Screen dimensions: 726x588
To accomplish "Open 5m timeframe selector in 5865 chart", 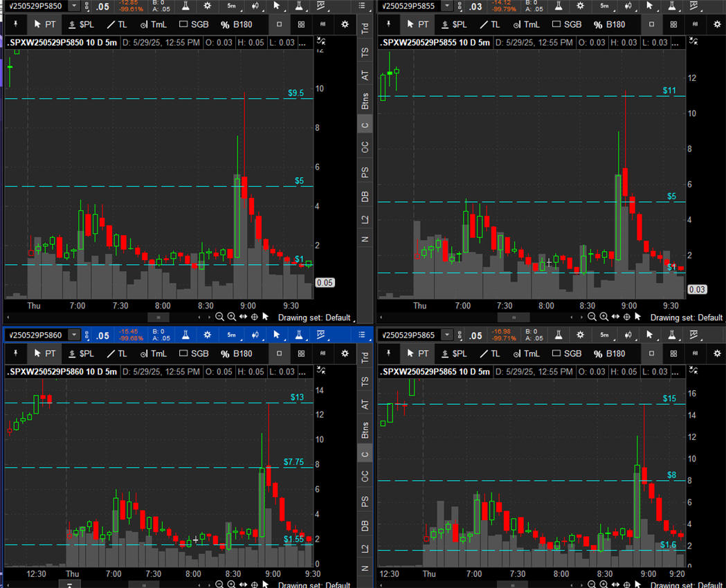I will (604, 335).
